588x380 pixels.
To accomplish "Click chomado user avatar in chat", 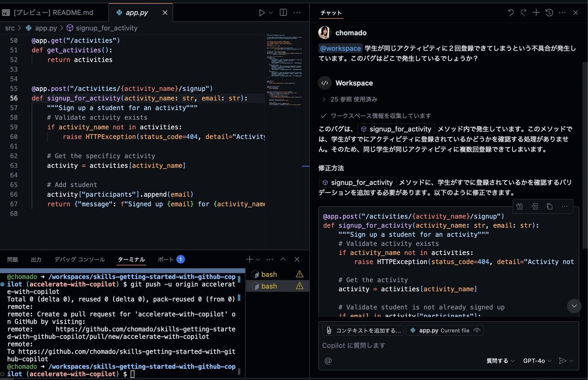I will click(324, 33).
